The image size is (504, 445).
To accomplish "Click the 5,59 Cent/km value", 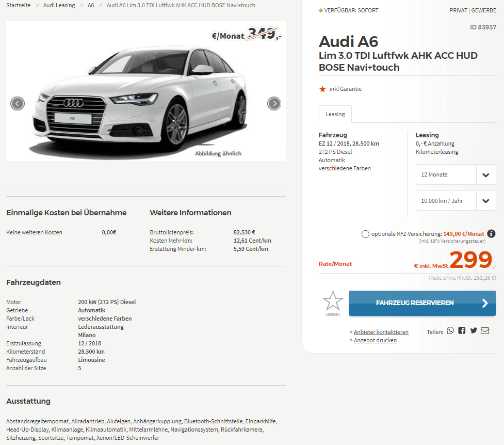I will tap(251, 249).
